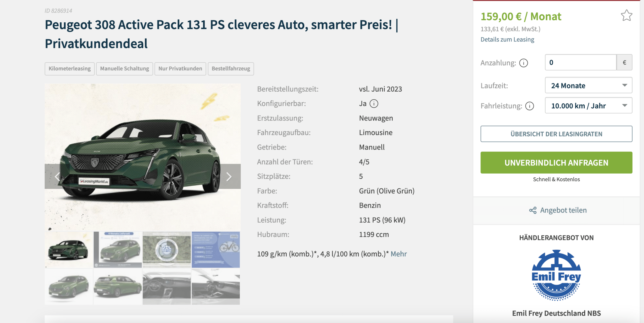Click the 159,00 € / Monat price
644x323 pixels.
[521, 17]
